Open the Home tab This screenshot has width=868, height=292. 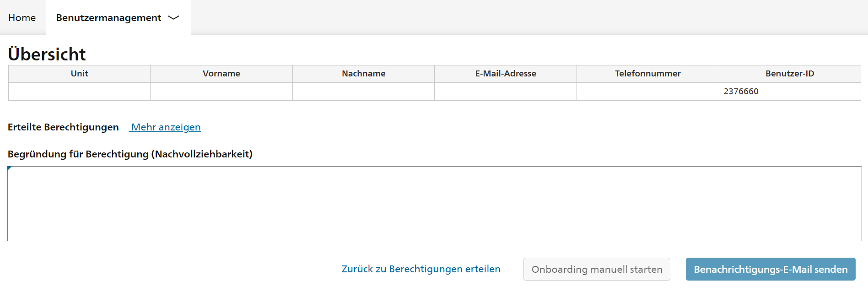coord(22,17)
